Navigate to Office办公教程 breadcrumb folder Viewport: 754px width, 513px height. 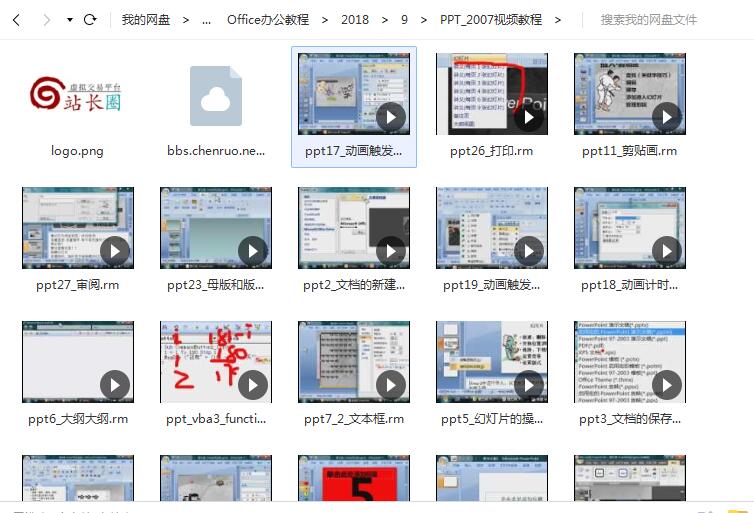pyautogui.click(x=267, y=19)
